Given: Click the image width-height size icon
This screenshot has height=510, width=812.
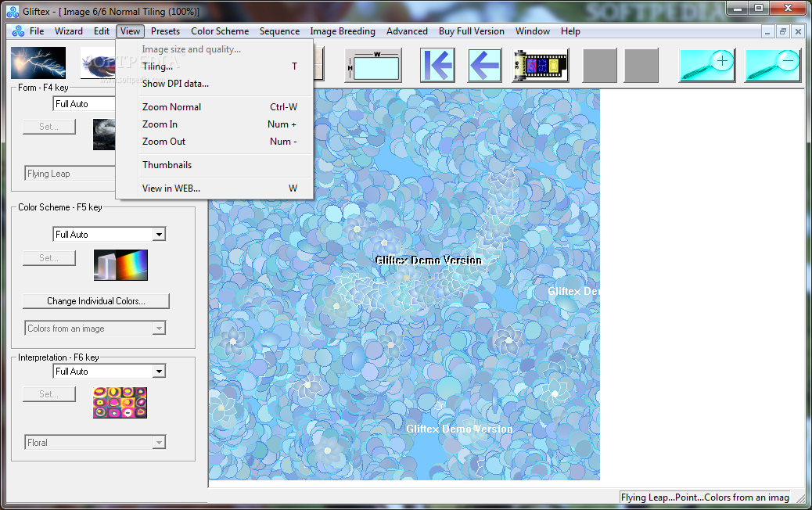Looking at the screenshot, I should [x=373, y=65].
